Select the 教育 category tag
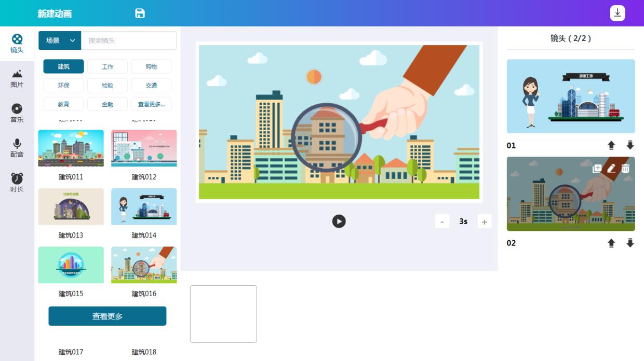The width and height of the screenshot is (644, 361). point(63,104)
